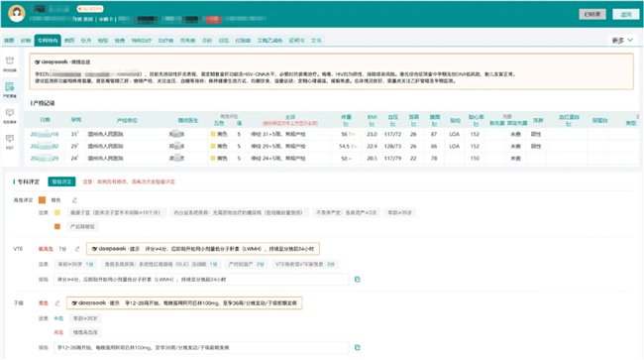Click the 返回 button at top right

(x=626, y=14)
